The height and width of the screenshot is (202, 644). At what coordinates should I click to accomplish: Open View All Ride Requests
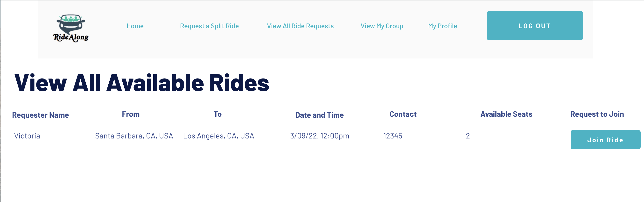pyautogui.click(x=300, y=26)
